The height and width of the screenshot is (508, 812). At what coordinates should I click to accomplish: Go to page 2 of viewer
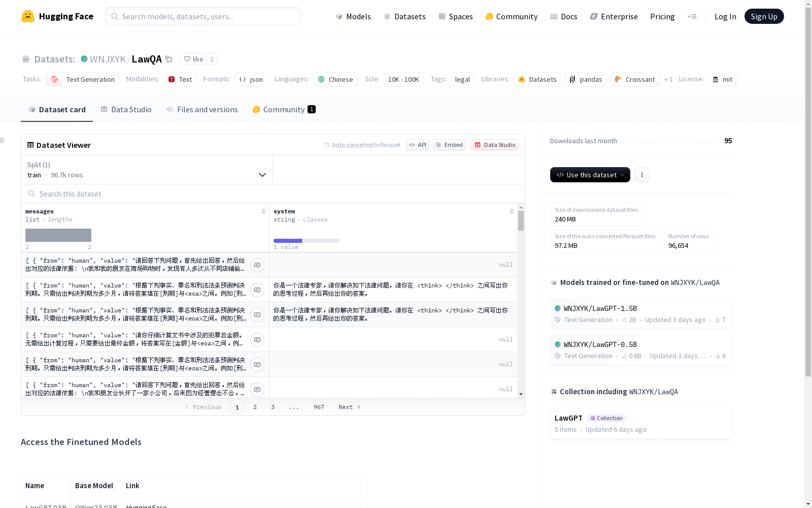(255, 407)
